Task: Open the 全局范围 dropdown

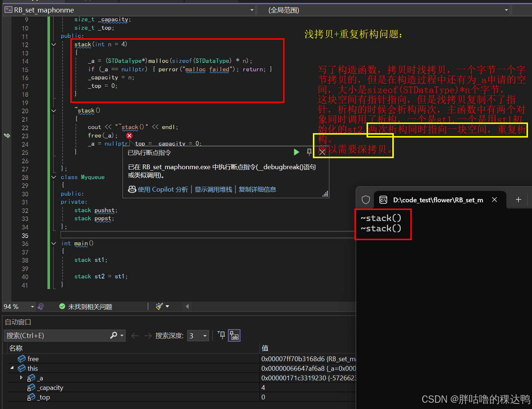Action: click(x=506, y=10)
